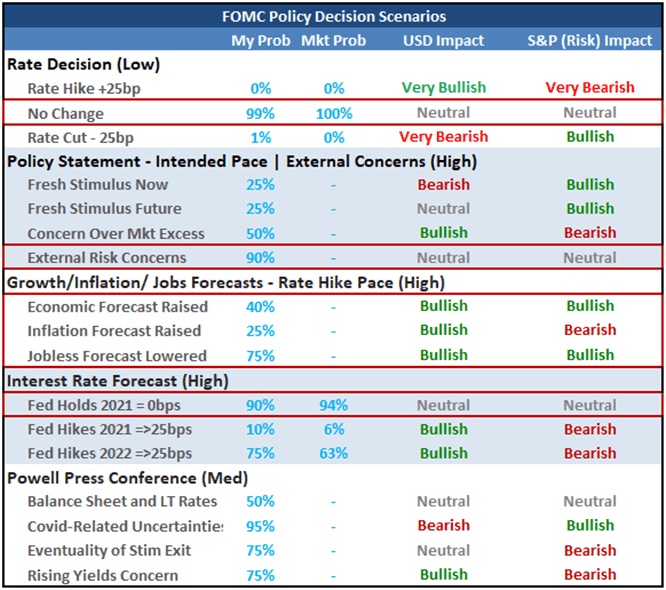Select 50% probability for Concern Over Mkt Excess

[260, 234]
